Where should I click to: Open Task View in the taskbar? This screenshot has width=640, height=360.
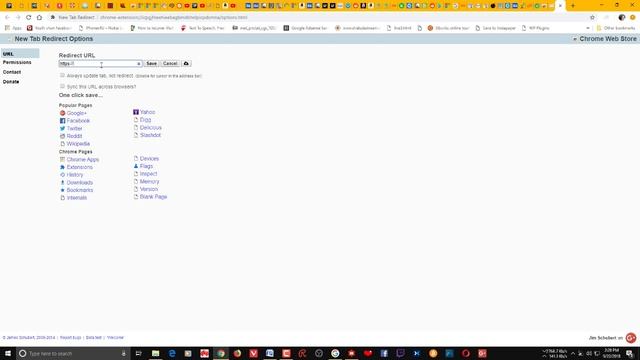pyautogui.click(x=138, y=353)
